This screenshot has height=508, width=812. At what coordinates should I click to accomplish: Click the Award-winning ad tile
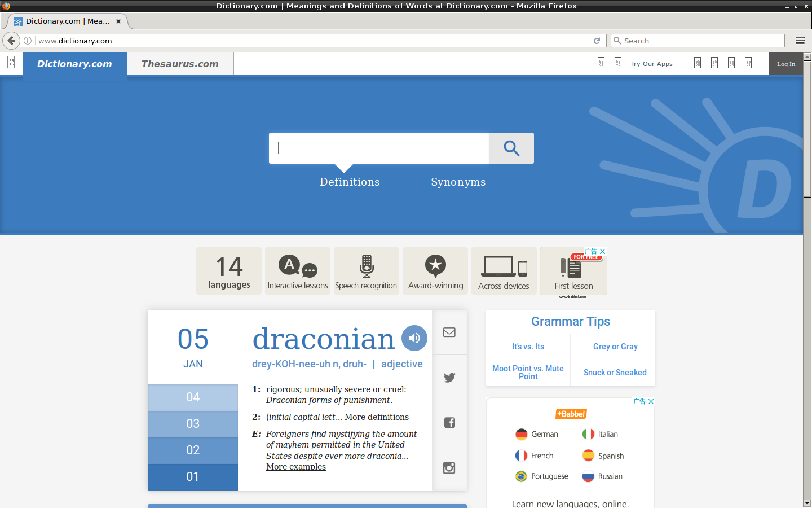[x=435, y=271]
